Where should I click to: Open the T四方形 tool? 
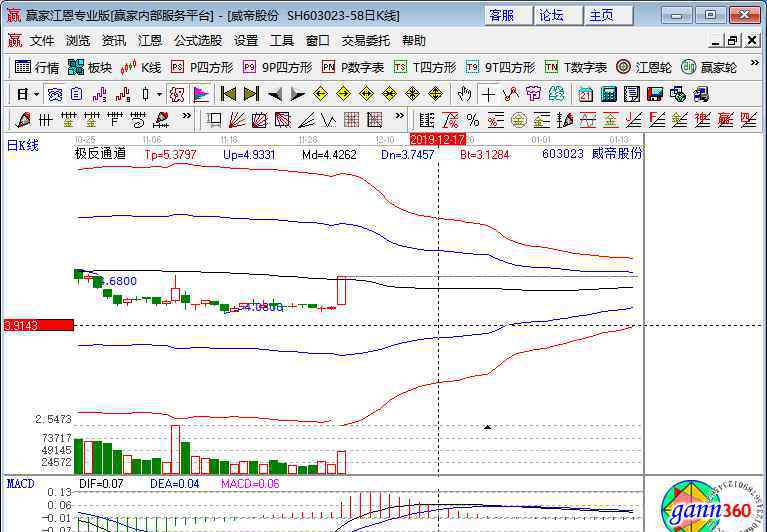point(425,67)
